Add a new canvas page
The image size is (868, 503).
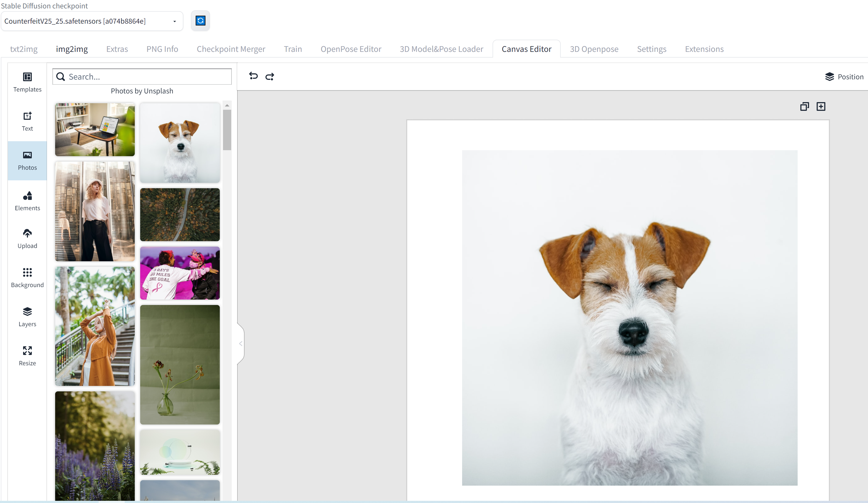[x=821, y=106]
